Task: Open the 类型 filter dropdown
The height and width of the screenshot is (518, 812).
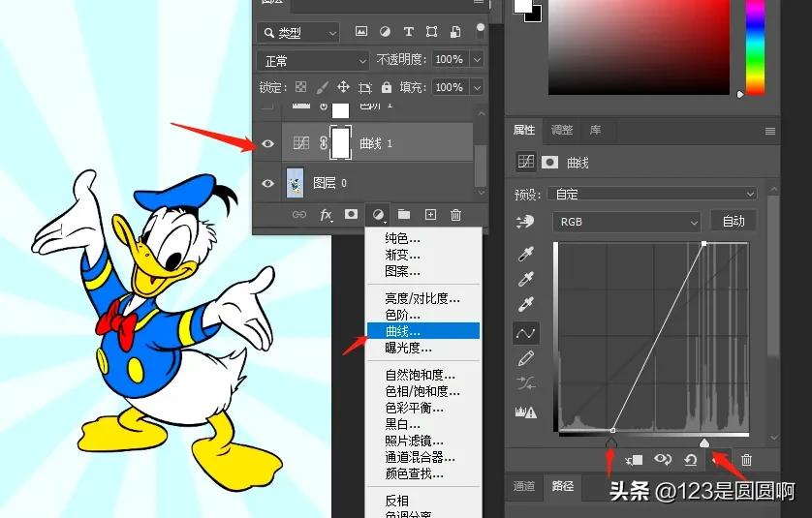Action: [x=298, y=33]
